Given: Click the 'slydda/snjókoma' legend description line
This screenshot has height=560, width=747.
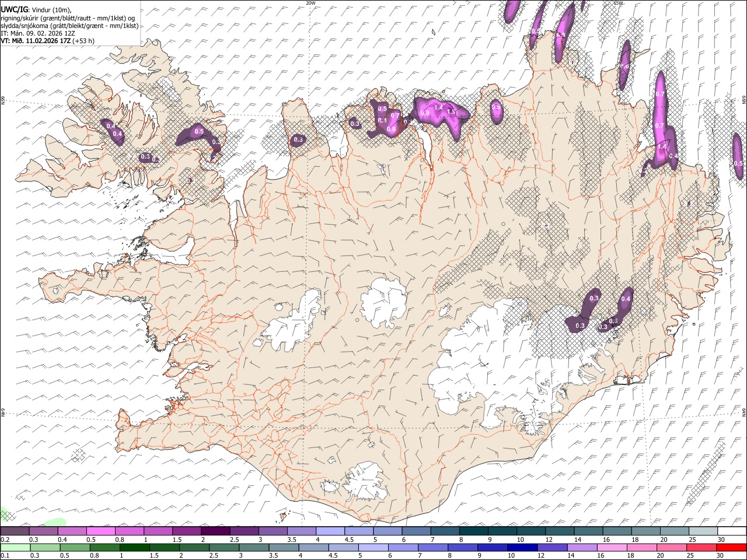Looking at the screenshot, I should [69, 26].
